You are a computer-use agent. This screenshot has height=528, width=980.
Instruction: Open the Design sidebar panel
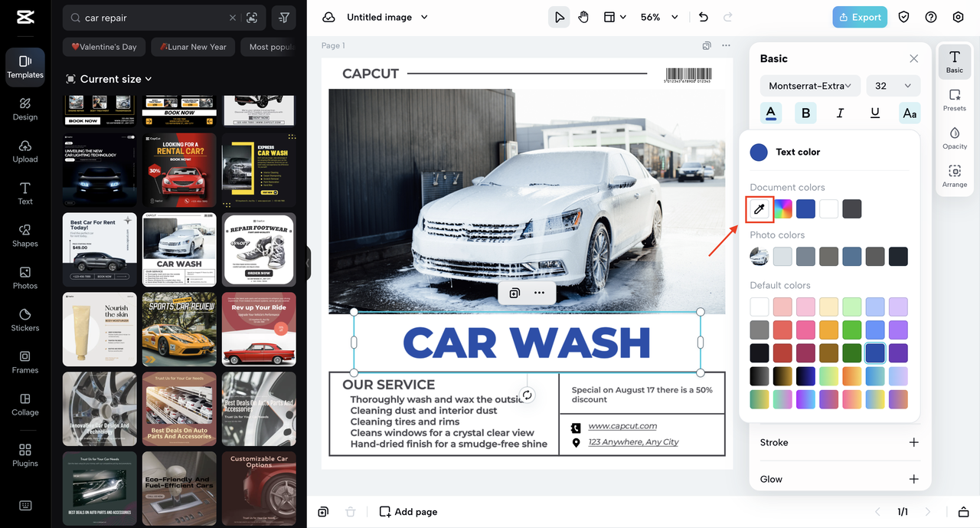click(25, 109)
